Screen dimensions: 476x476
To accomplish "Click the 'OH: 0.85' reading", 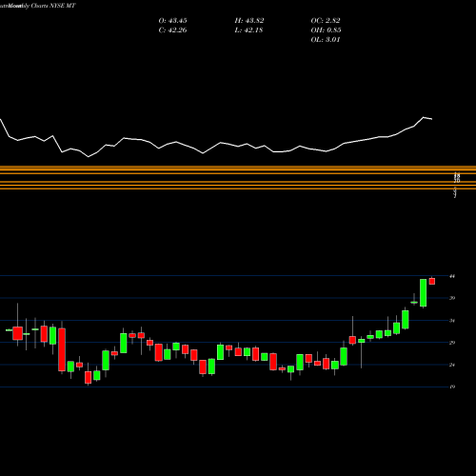I will coord(326,30).
